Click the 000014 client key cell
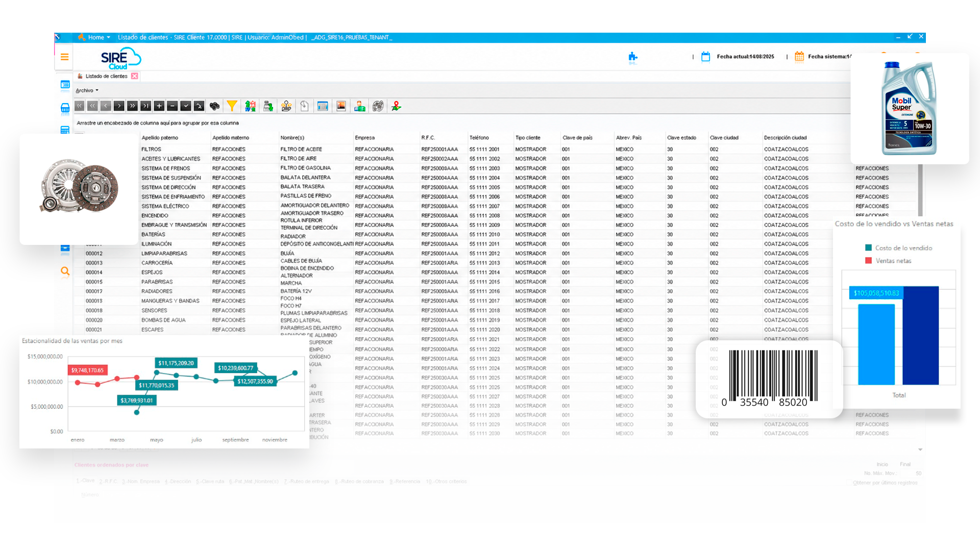The width and height of the screenshot is (980, 551). tap(94, 272)
